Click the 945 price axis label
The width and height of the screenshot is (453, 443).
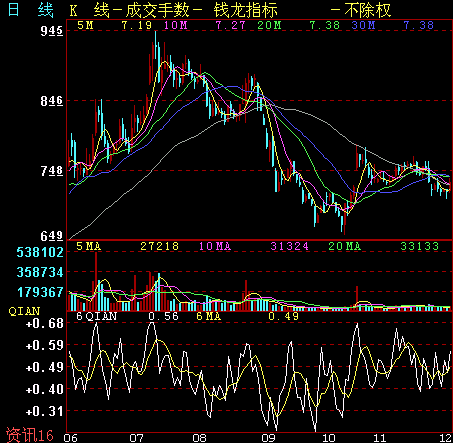click(52, 31)
